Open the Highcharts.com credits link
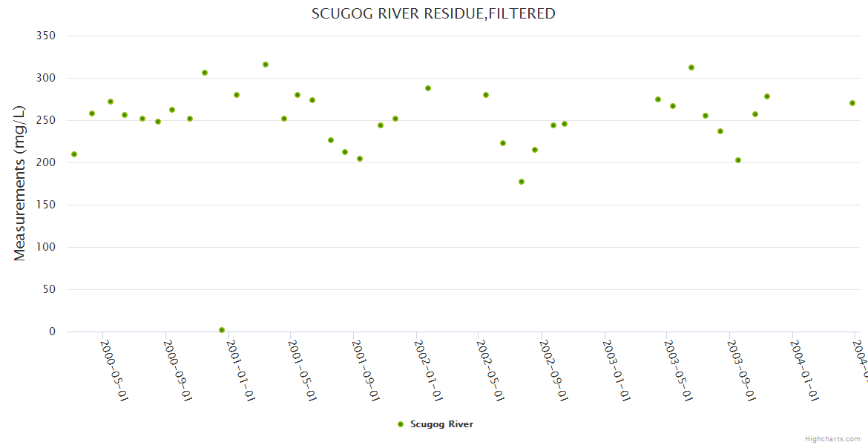Screen dimensions: 868x445 [832, 438]
